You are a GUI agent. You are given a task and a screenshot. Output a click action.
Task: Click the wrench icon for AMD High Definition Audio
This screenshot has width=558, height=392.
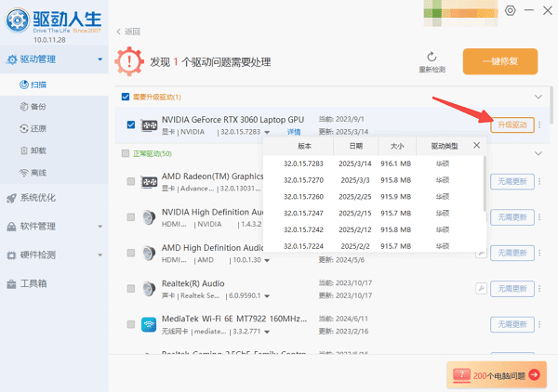(480, 252)
